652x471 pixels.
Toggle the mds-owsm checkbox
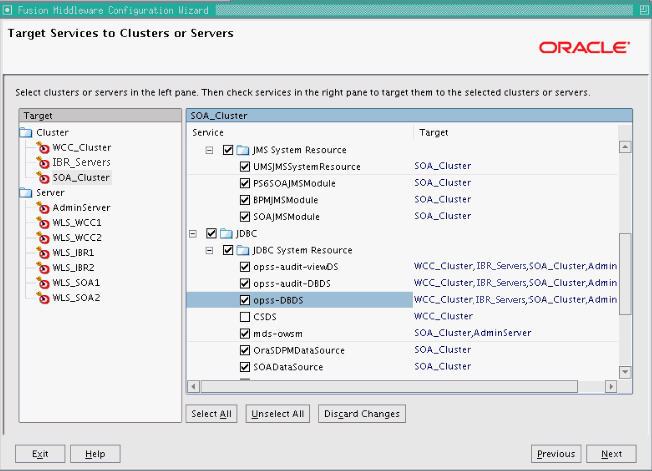245,333
